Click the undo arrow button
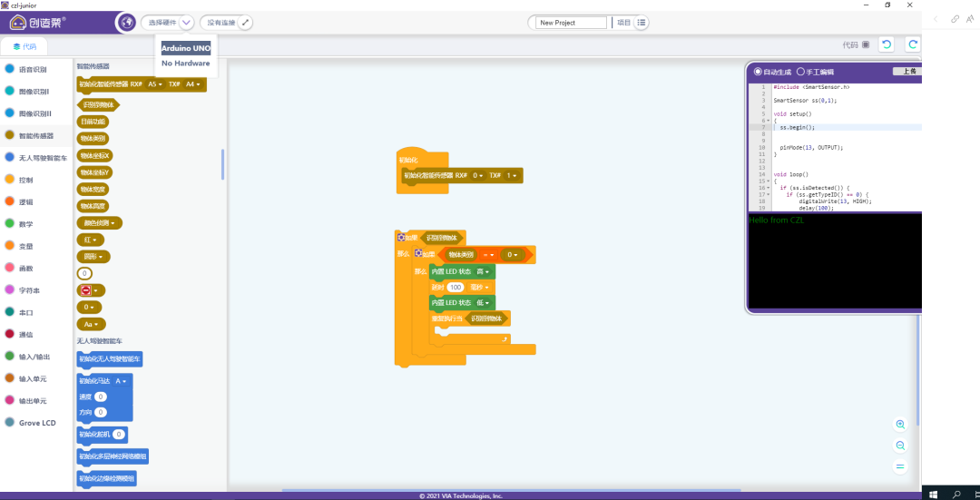The height and width of the screenshot is (500, 980). (x=886, y=44)
